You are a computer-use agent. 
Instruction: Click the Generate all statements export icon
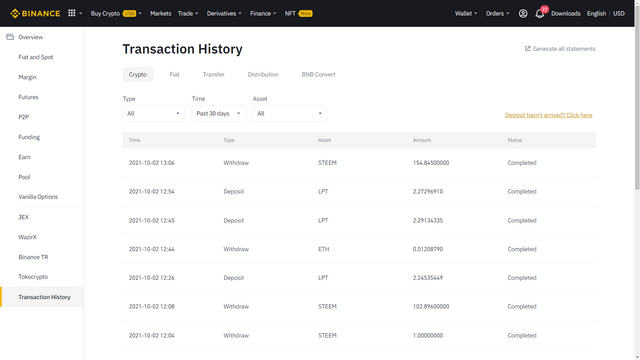click(x=527, y=49)
